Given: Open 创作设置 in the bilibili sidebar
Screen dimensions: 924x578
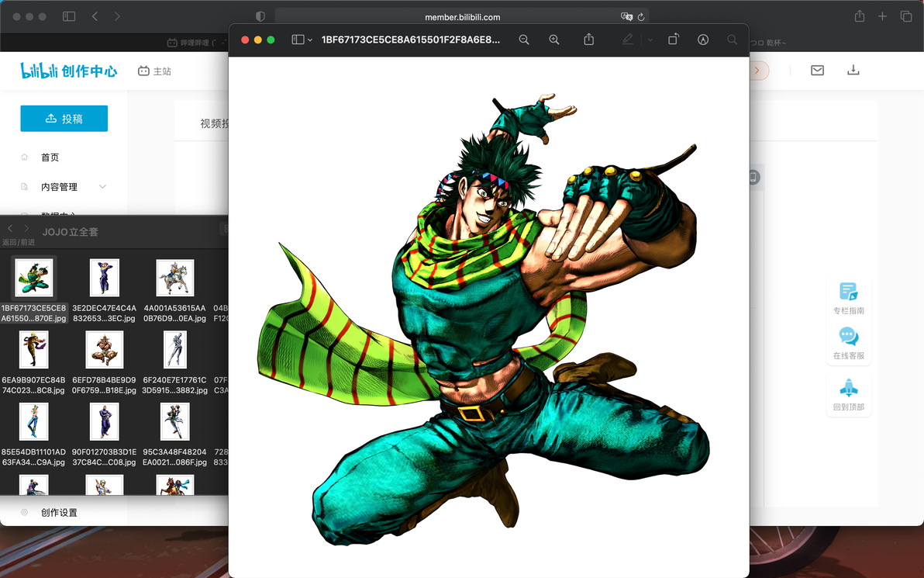Looking at the screenshot, I should point(59,513).
